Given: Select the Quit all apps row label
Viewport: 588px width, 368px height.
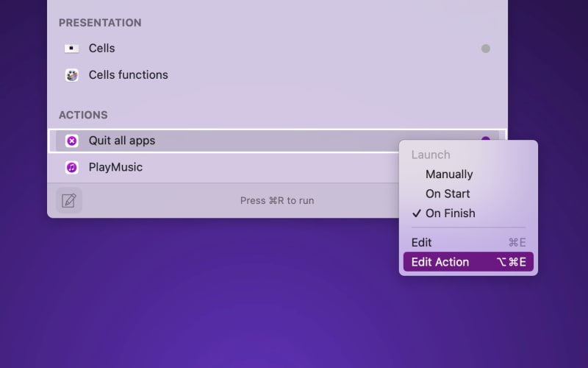Looking at the screenshot, I should click(x=122, y=141).
